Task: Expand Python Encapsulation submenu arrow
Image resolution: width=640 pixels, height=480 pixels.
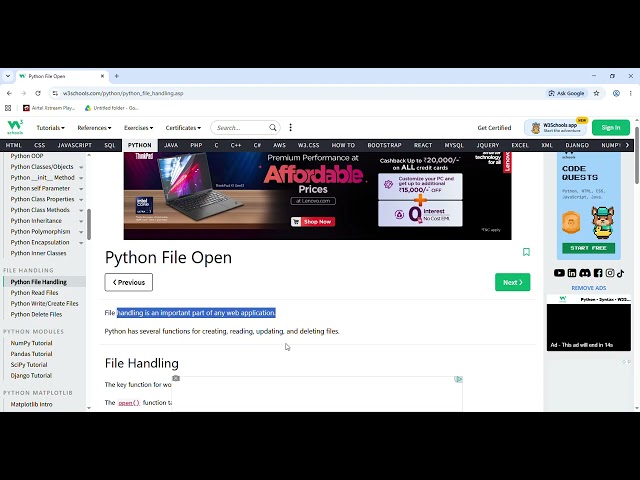Action: [81, 242]
